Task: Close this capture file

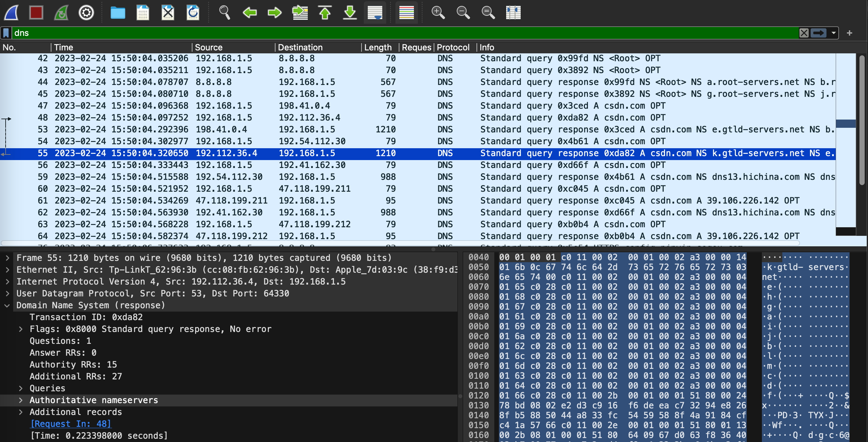Action: pyautogui.click(x=168, y=13)
